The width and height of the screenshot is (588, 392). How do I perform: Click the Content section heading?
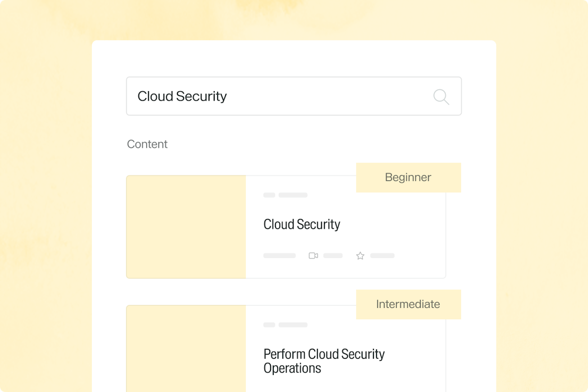click(147, 144)
